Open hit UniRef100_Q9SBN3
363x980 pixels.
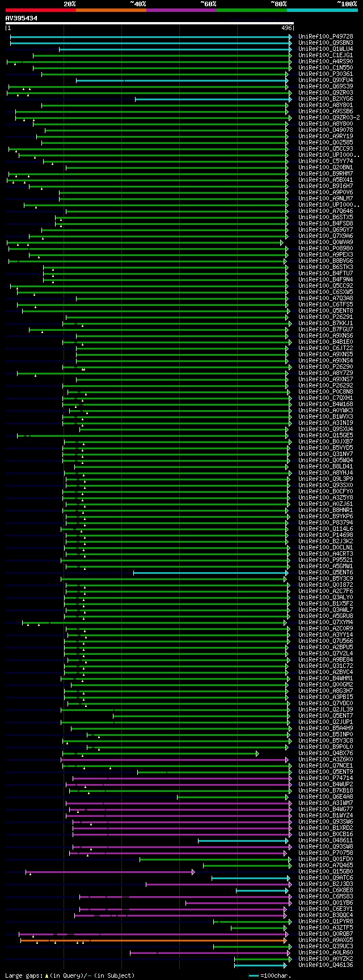click(326, 42)
